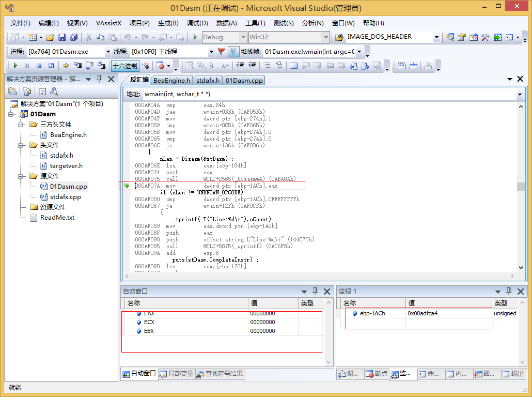This screenshot has width=532, height=397.
Task: Open the 文件(F) menu
Action: click(20, 23)
